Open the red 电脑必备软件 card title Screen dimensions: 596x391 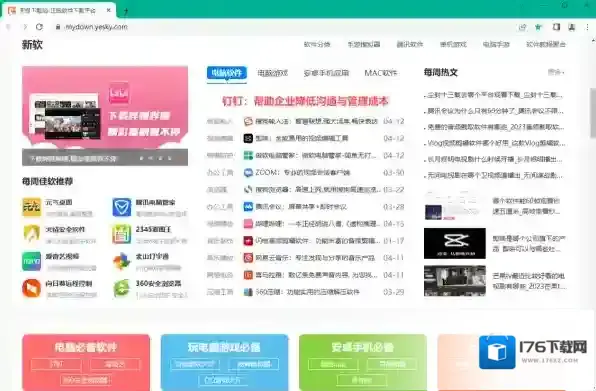coord(86,347)
